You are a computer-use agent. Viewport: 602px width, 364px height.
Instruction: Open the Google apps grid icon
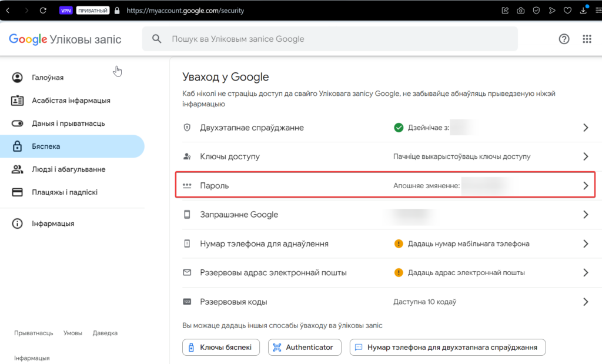587,39
